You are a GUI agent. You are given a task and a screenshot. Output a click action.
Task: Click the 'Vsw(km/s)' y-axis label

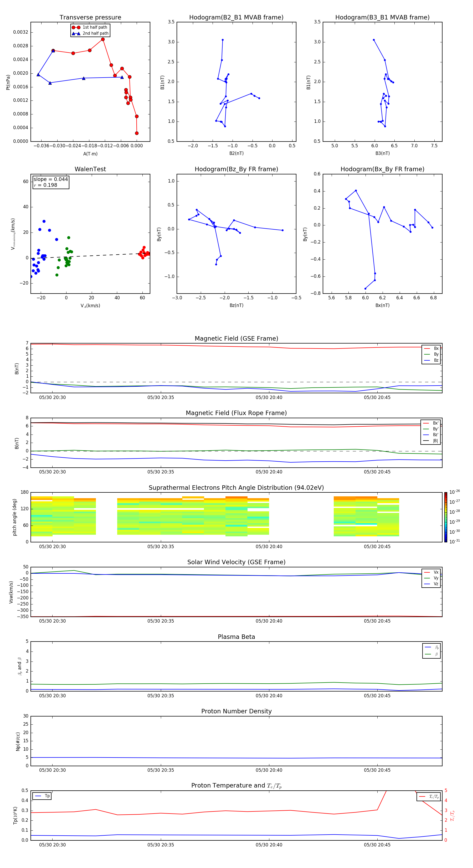11,592
